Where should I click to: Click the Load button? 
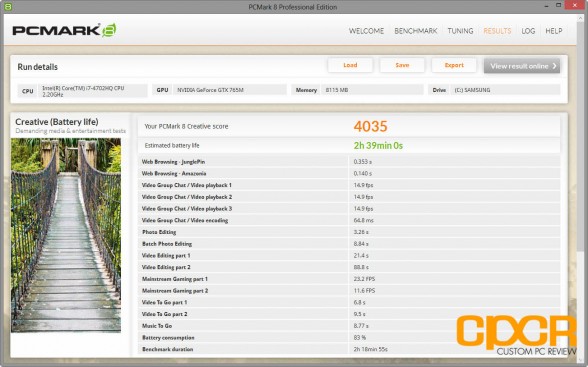point(350,65)
